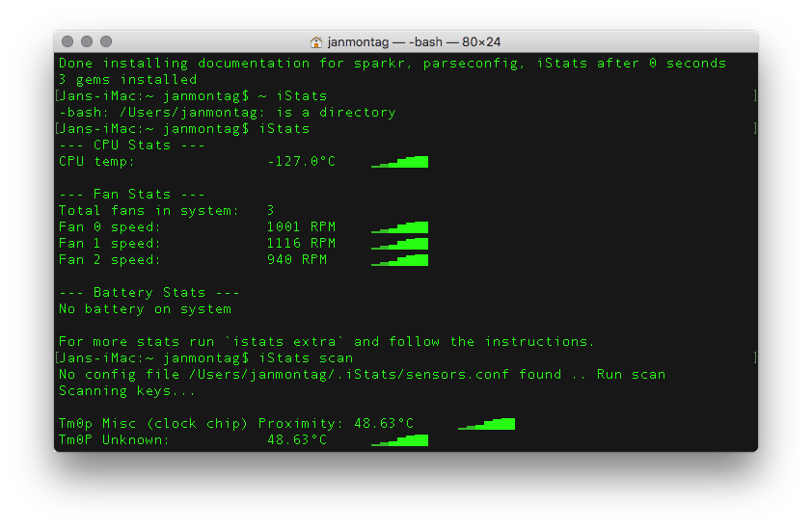Click the 'Tm0P Unknown:' label
This screenshot has height=529, width=812.
(114, 440)
